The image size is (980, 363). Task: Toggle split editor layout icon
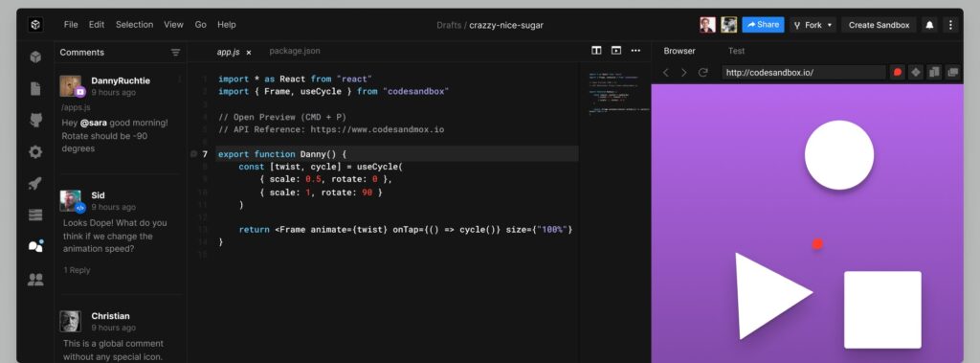coord(596,51)
